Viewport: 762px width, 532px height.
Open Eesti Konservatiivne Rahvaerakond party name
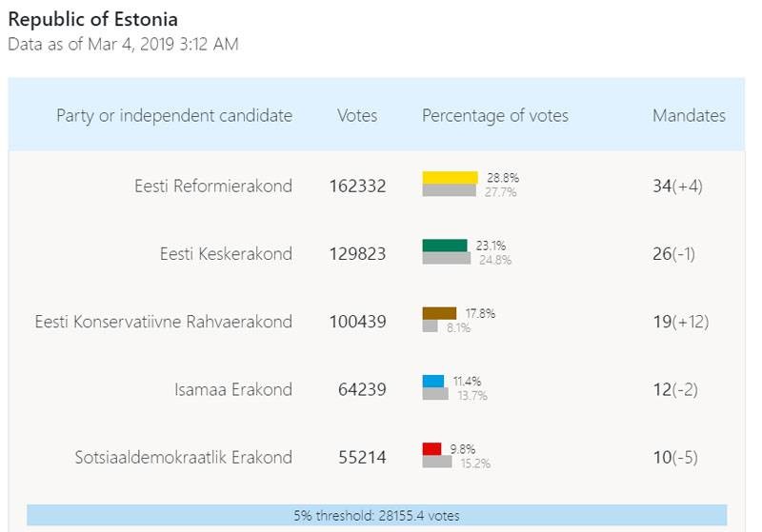[164, 322]
